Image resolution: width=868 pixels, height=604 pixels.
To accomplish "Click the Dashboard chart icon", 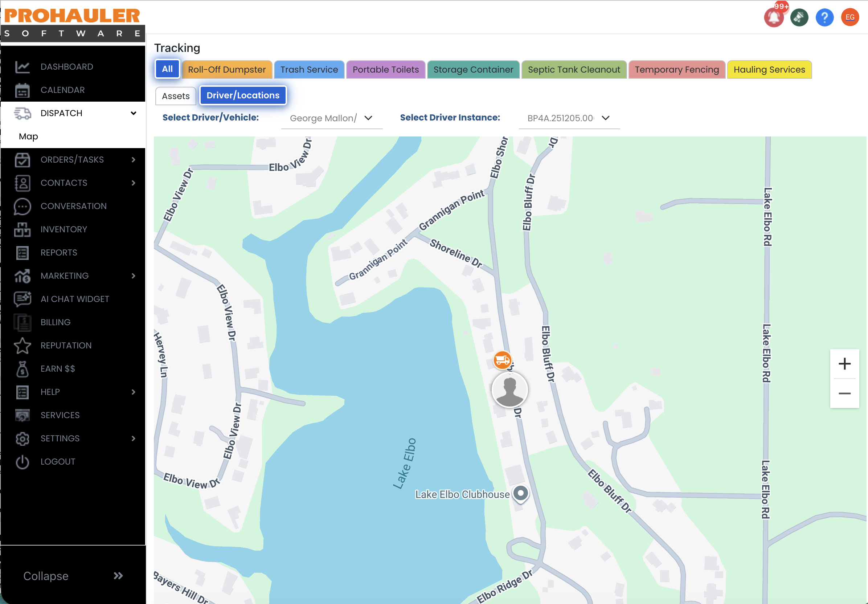I will [x=22, y=67].
